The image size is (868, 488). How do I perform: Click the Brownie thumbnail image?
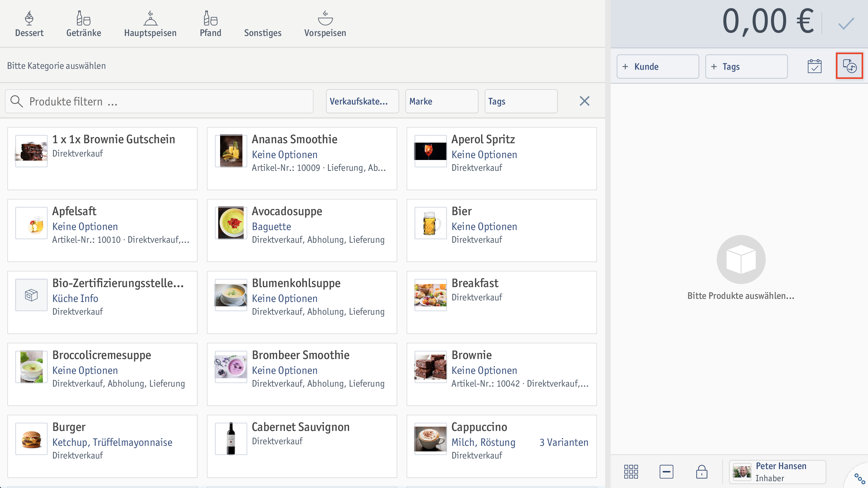(x=430, y=367)
